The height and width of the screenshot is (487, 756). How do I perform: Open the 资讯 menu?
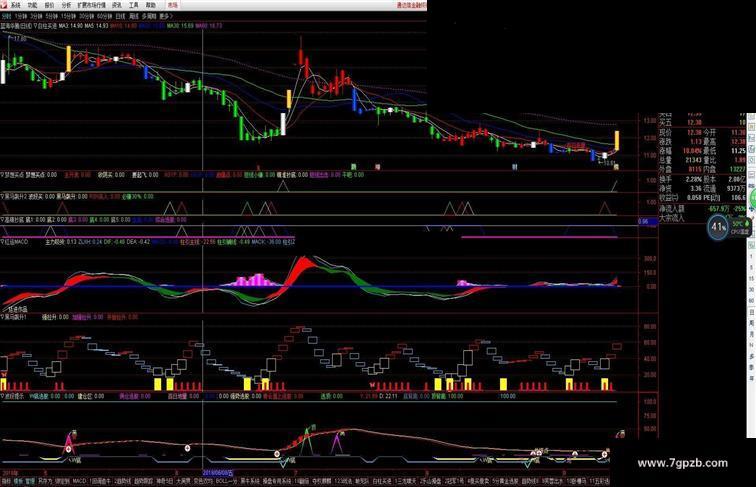(117, 5)
